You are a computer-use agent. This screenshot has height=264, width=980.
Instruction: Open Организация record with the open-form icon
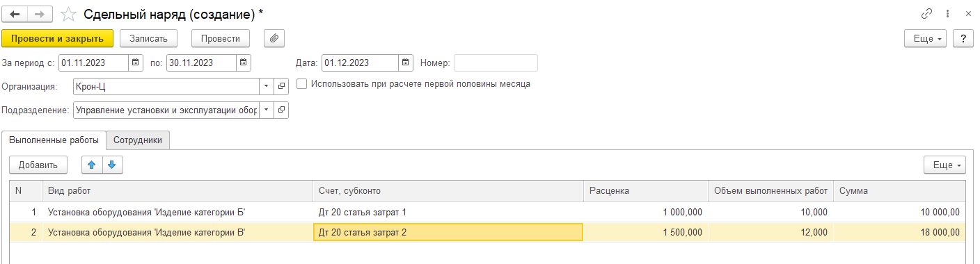[x=281, y=86]
